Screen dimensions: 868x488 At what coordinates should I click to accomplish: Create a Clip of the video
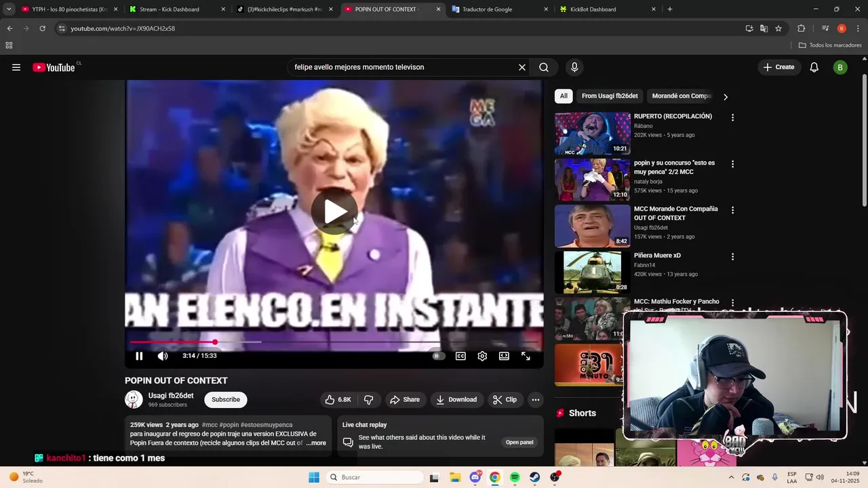(x=505, y=400)
